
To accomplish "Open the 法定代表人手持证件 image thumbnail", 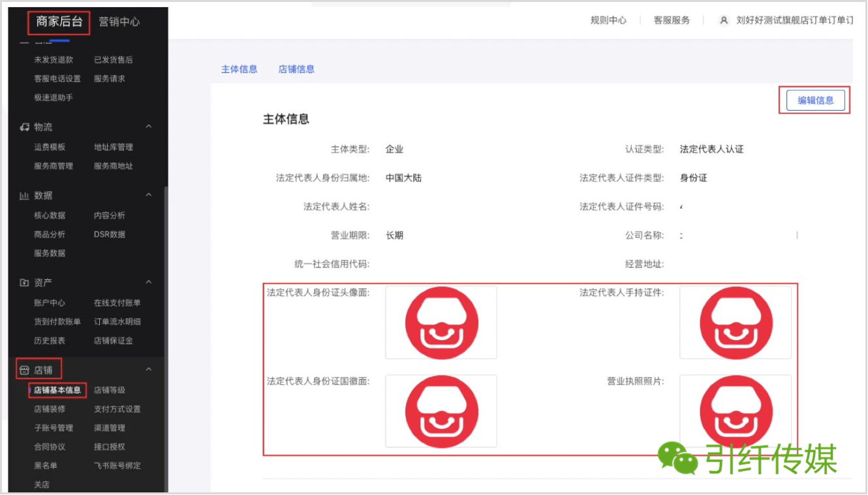I will 736,322.
